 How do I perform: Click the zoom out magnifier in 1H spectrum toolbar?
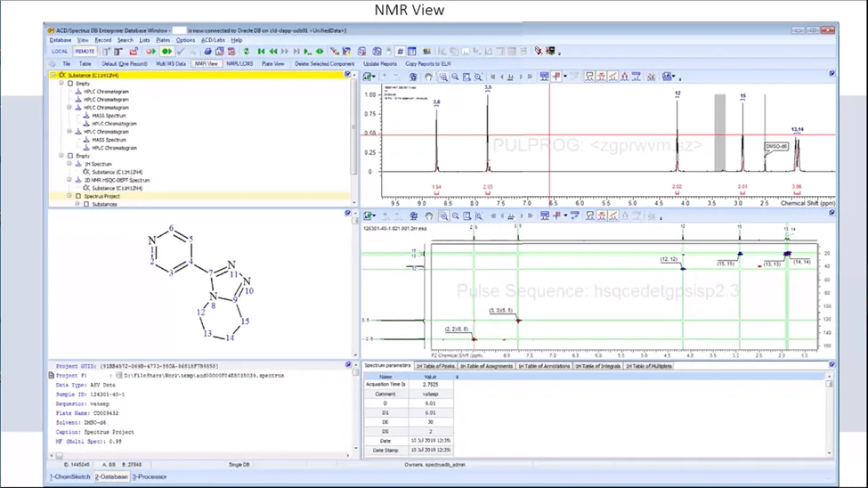(455, 77)
